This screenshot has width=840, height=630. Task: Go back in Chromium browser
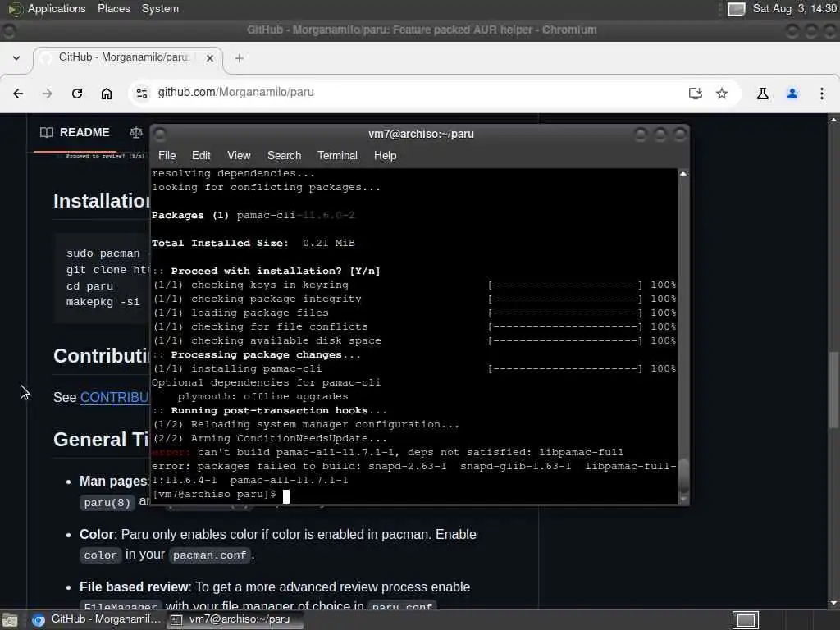pyautogui.click(x=18, y=94)
